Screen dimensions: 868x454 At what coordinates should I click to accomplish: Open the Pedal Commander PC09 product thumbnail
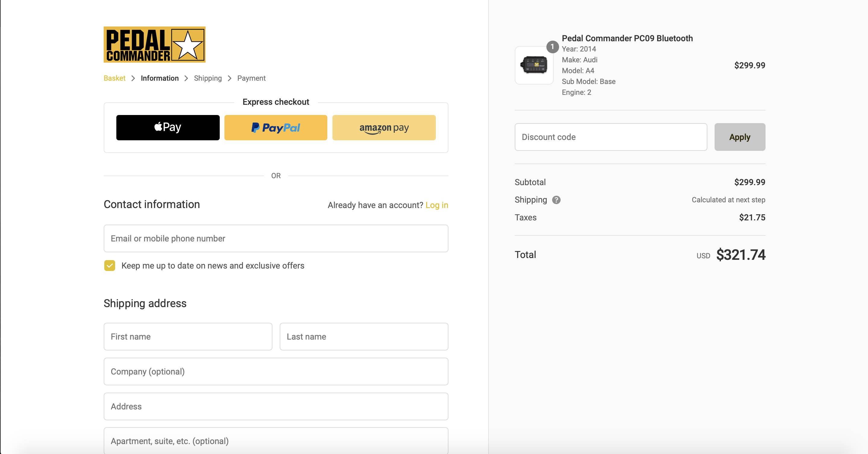click(x=534, y=65)
